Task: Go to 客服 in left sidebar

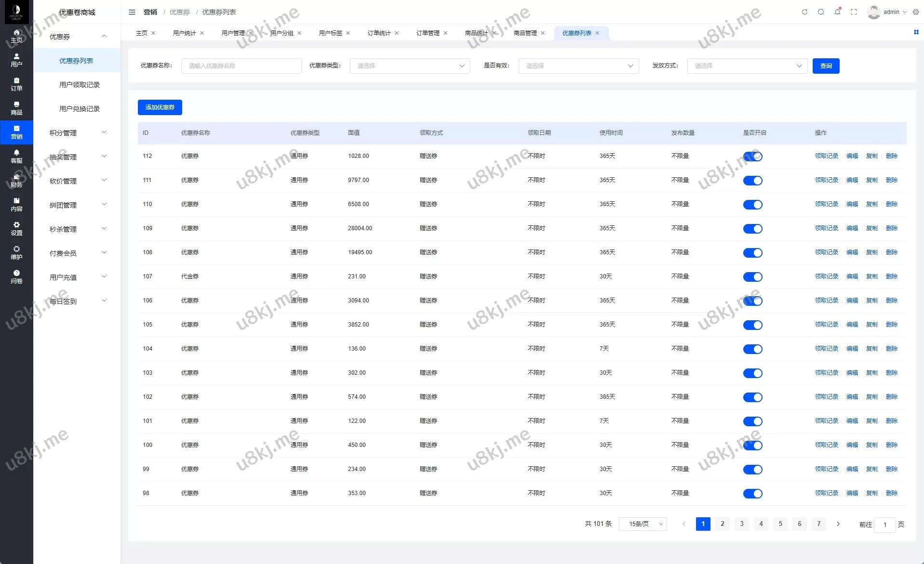Action: pyautogui.click(x=16, y=157)
